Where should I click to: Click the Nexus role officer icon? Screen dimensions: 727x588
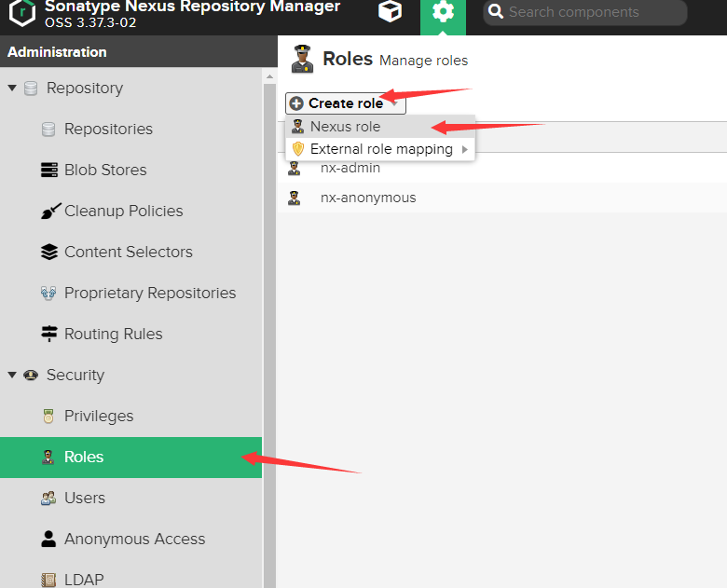tap(297, 126)
